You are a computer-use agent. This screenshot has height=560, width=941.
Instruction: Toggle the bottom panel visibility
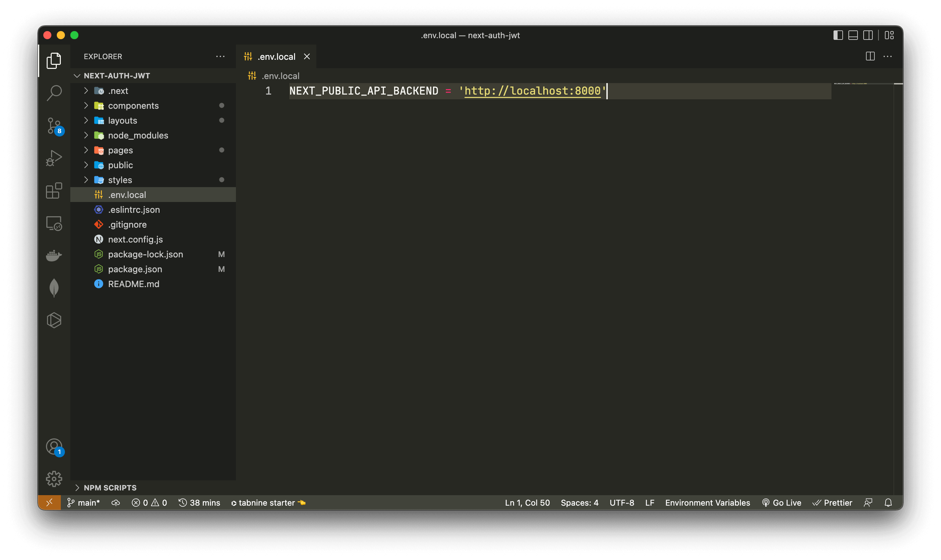click(x=853, y=35)
